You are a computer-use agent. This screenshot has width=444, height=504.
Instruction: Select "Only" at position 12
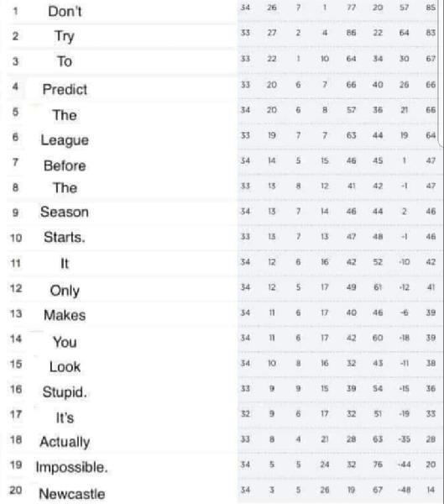(x=65, y=291)
